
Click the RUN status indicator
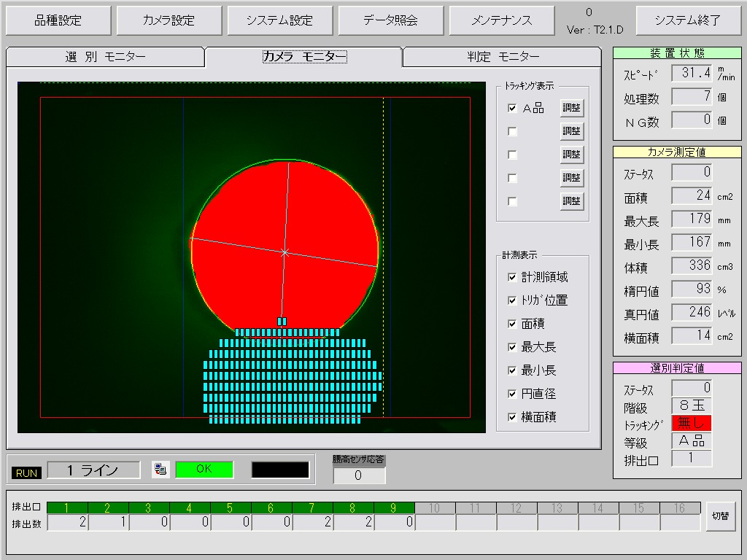(x=27, y=472)
